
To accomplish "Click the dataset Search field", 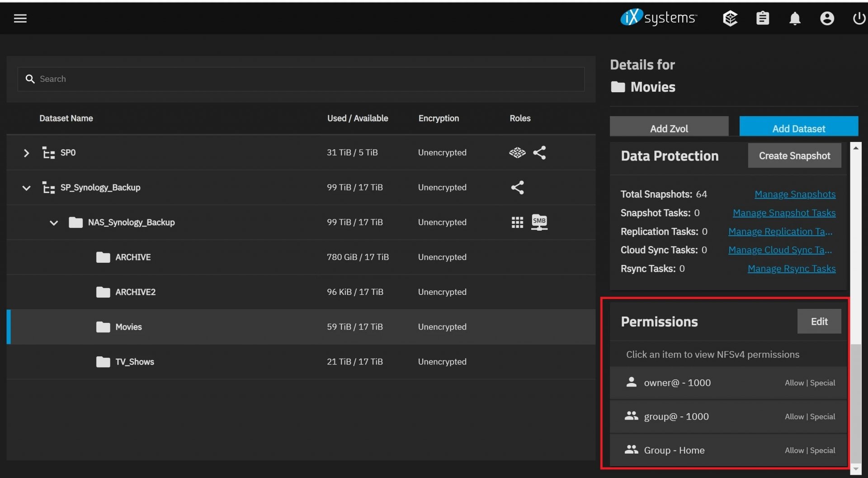I will 301,79.
